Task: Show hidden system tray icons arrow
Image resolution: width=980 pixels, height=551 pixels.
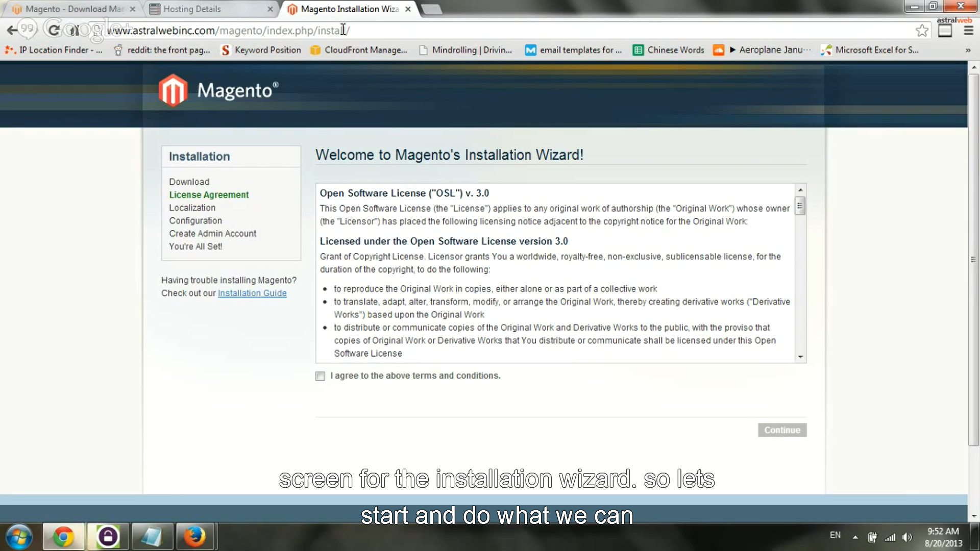Action: pos(855,537)
